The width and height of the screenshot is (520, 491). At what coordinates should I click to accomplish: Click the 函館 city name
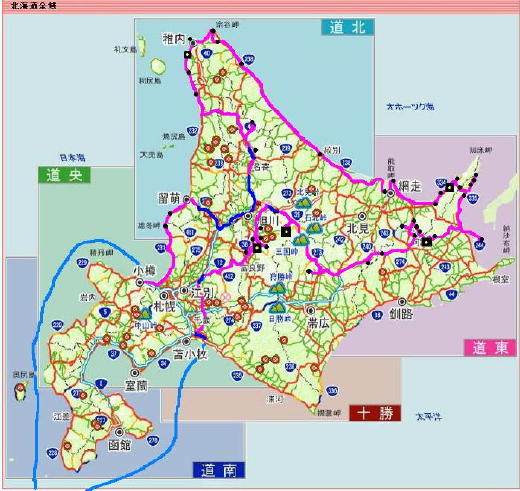(x=120, y=445)
